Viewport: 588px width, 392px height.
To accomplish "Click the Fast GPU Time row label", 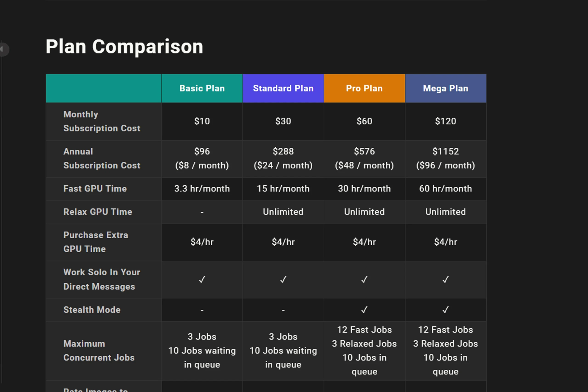I will (x=95, y=189).
